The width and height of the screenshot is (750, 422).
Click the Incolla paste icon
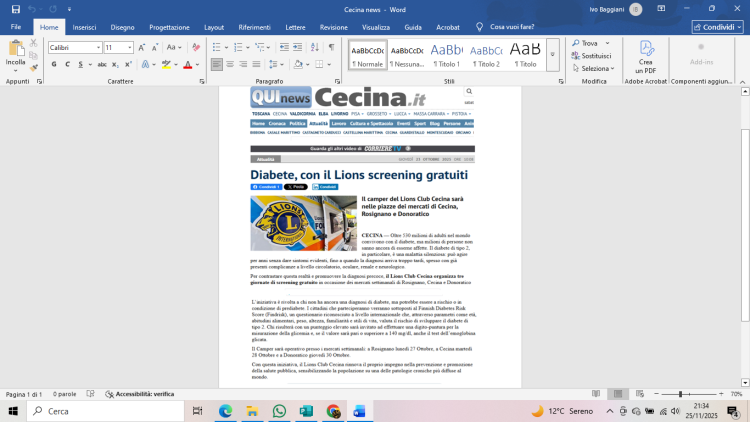(x=15, y=49)
